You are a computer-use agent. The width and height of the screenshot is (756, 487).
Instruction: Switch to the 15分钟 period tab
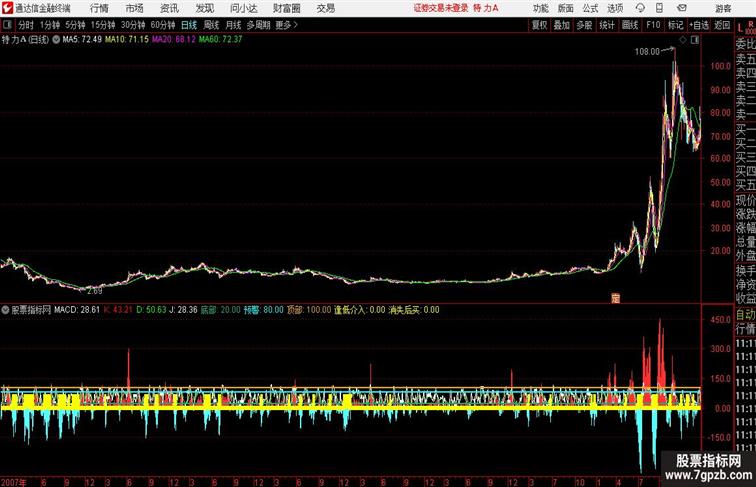103,25
